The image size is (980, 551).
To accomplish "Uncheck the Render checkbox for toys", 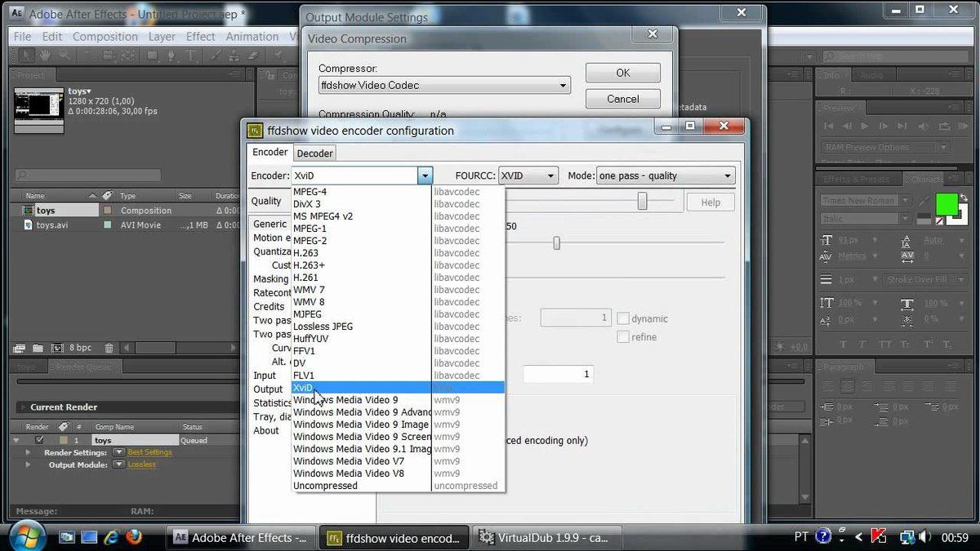I will (39, 439).
